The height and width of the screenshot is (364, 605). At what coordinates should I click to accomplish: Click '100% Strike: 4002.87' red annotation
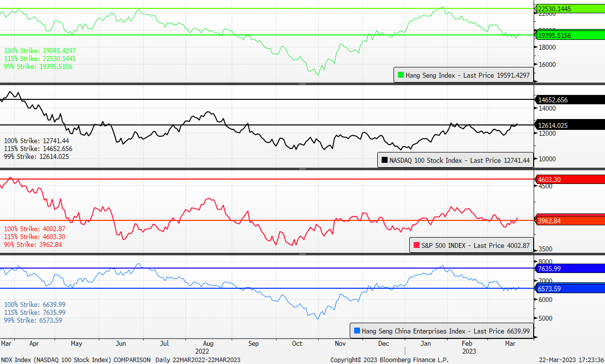34,229
